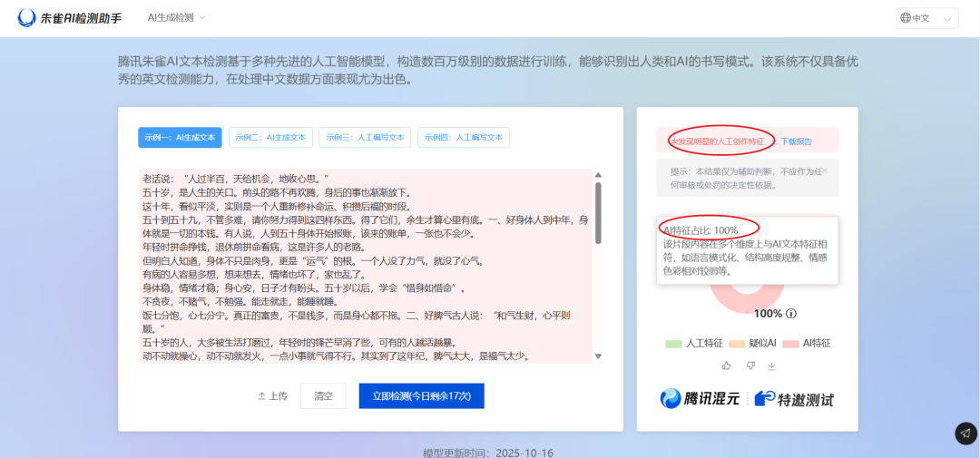Select example tab 示例一：AI生成文本
This screenshot has height=458, width=980.
[x=180, y=138]
